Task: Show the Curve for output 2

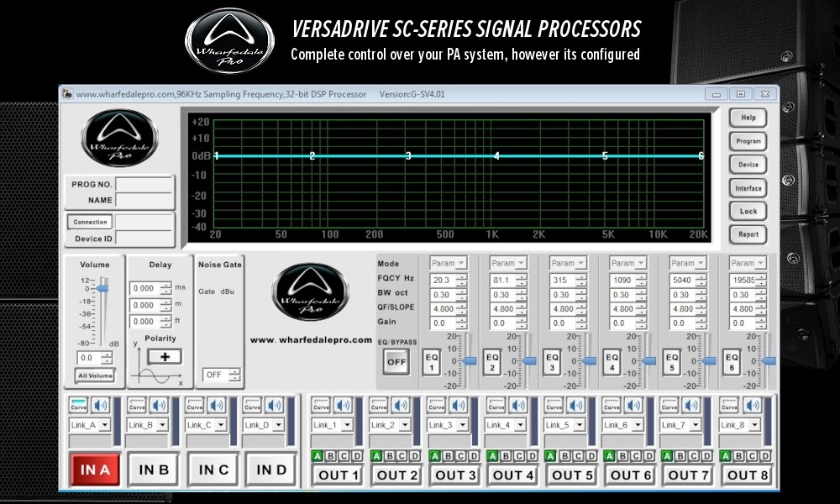Action: (379, 406)
